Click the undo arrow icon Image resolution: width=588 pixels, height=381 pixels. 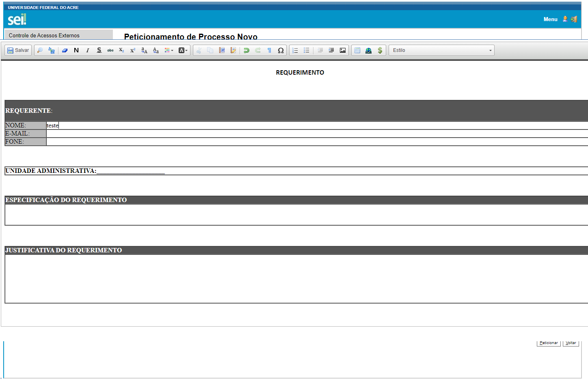click(x=246, y=50)
